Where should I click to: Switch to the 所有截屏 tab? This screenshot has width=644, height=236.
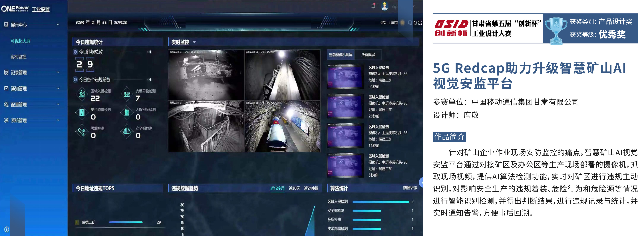[368, 55]
